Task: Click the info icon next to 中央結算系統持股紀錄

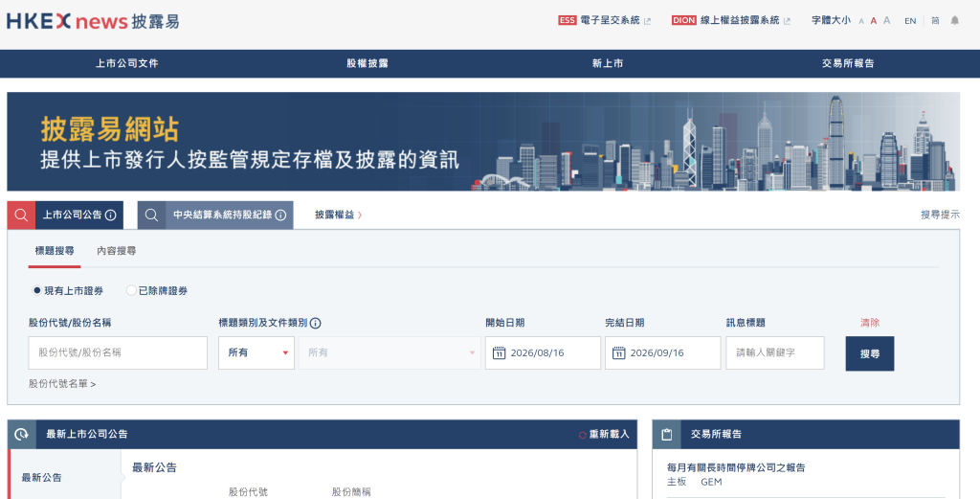Action: (280, 215)
